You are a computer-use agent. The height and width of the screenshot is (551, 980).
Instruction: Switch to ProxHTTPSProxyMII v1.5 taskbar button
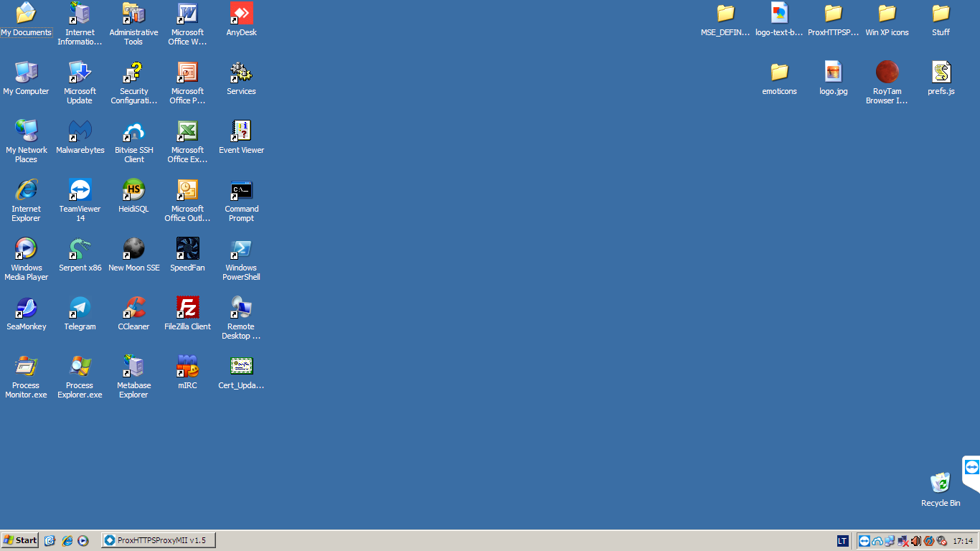tap(158, 540)
